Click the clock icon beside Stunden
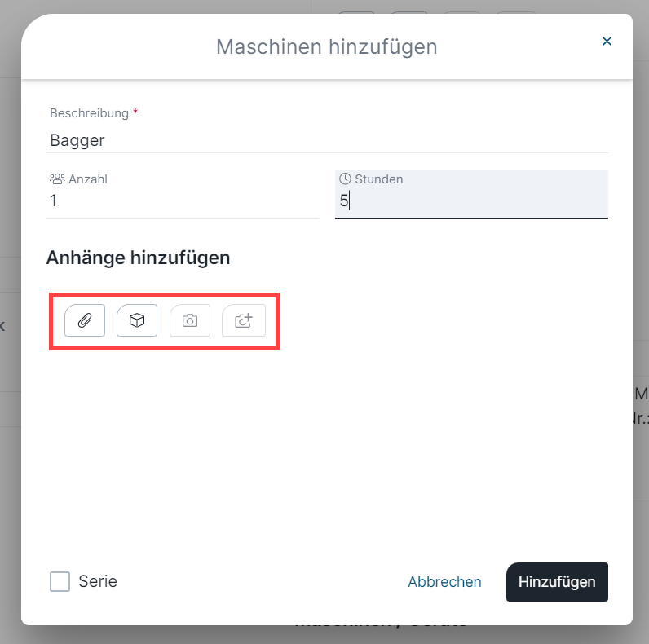Viewport: 649px width, 644px height. (345, 179)
